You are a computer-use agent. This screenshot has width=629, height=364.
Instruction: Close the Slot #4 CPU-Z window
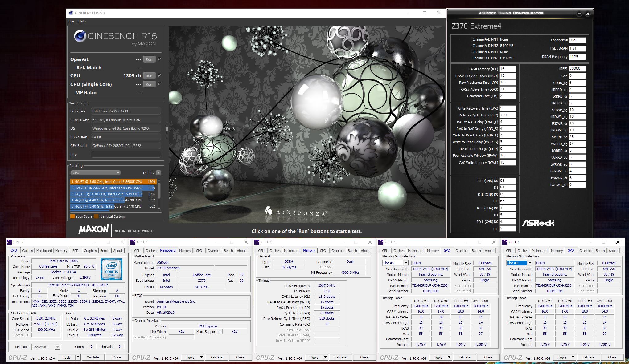click(618, 242)
